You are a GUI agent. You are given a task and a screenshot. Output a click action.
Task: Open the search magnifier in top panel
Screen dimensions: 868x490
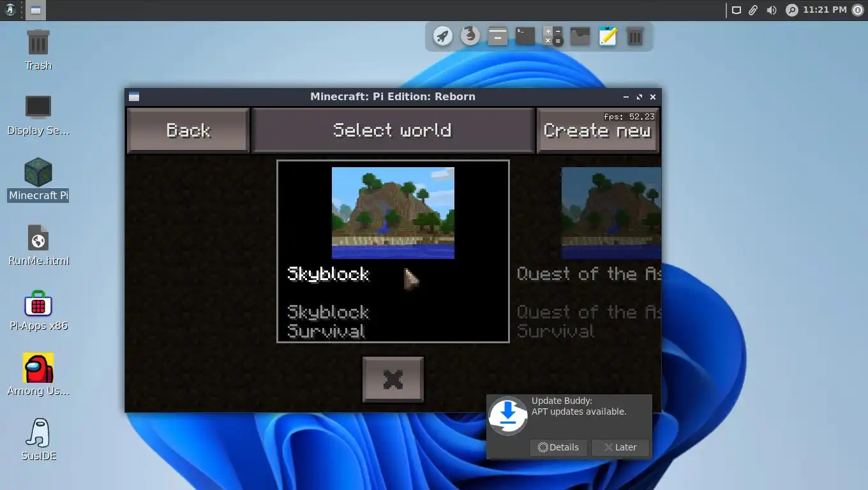coord(792,10)
